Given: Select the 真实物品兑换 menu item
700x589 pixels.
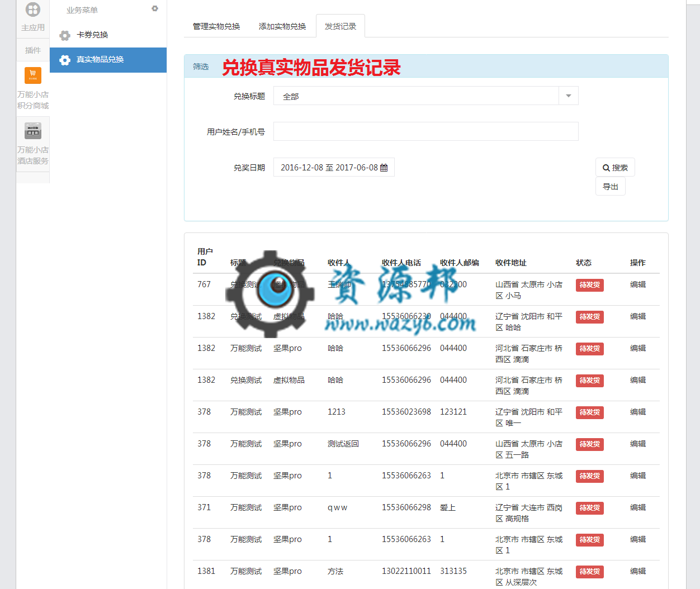Looking at the screenshot, I should point(108,60).
